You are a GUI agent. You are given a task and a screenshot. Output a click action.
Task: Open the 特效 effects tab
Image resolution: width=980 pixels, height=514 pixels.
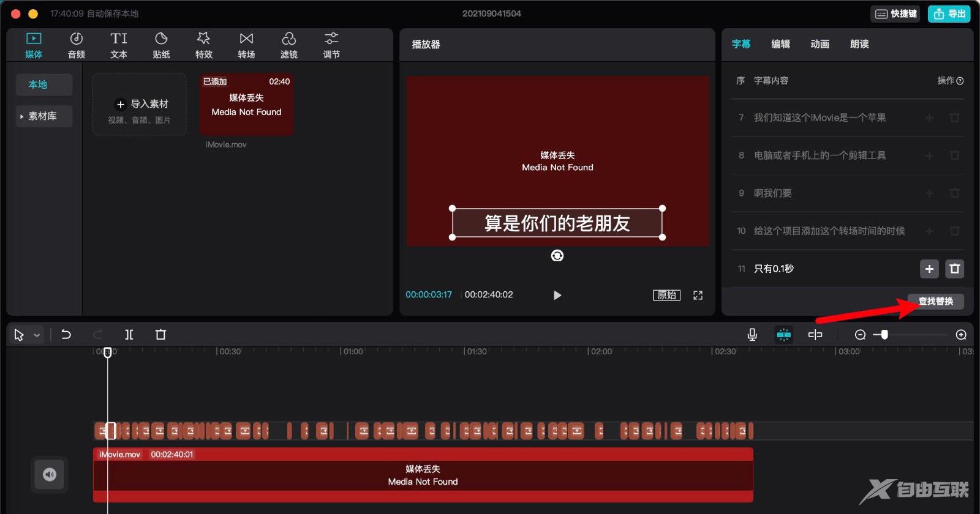point(204,45)
